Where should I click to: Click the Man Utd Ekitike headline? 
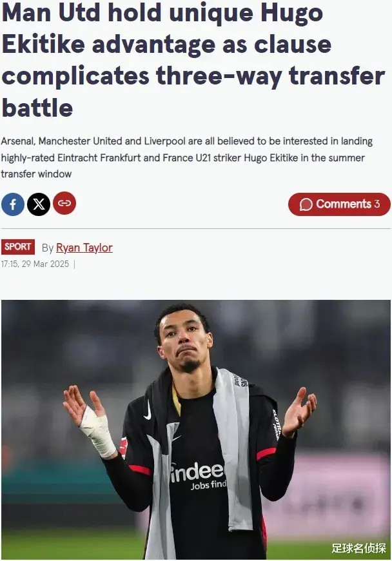pyautogui.click(x=193, y=60)
